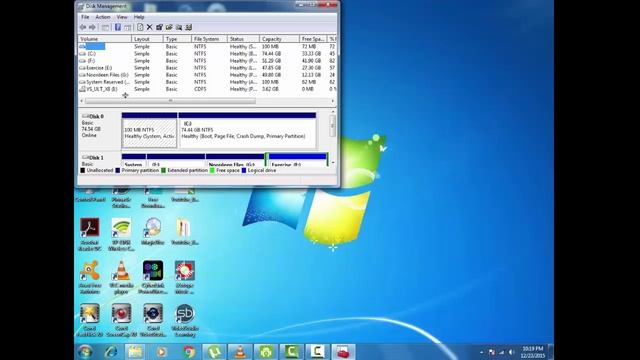Image resolution: width=640 pixels, height=360 pixels.
Task: Click the blue Help question-mark toolbar icon
Action: click(118, 27)
